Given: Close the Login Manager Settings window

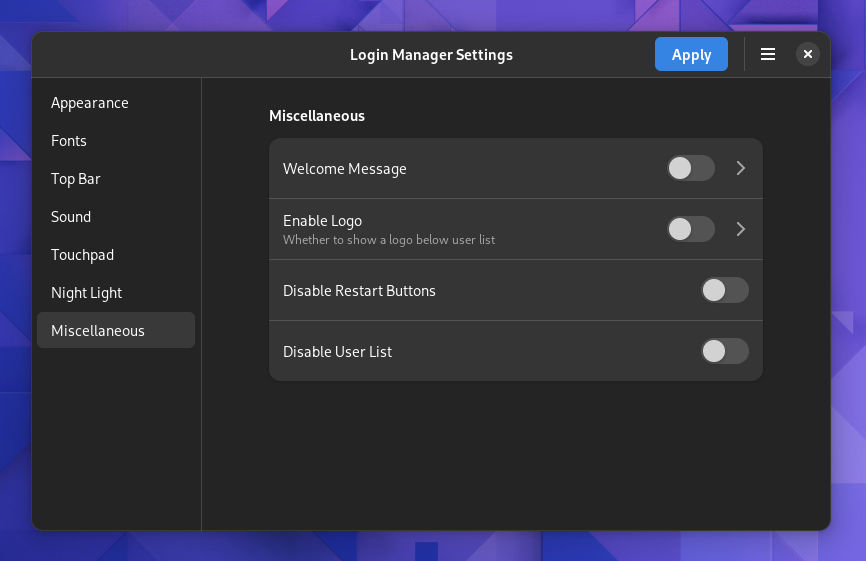Looking at the screenshot, I should click(808, 54).
